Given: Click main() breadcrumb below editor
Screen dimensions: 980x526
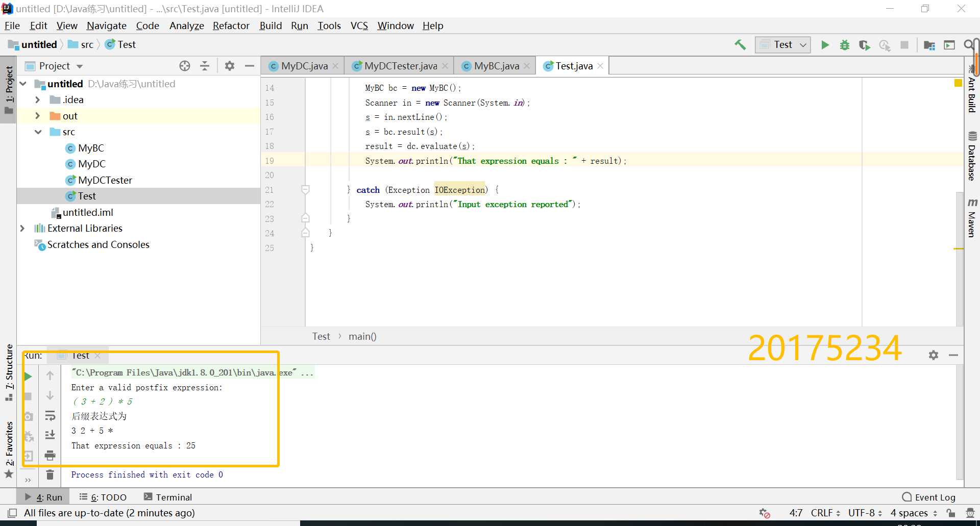Looking at the screenshot, I should point(362,336).
